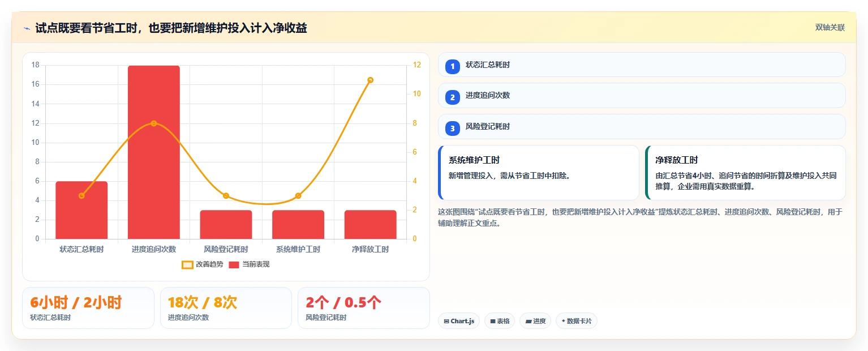Viewport: 868px width, 351px height.
Task: Click the x-axis label 状态汇总耗时
Action: click(x=81, y=249)
